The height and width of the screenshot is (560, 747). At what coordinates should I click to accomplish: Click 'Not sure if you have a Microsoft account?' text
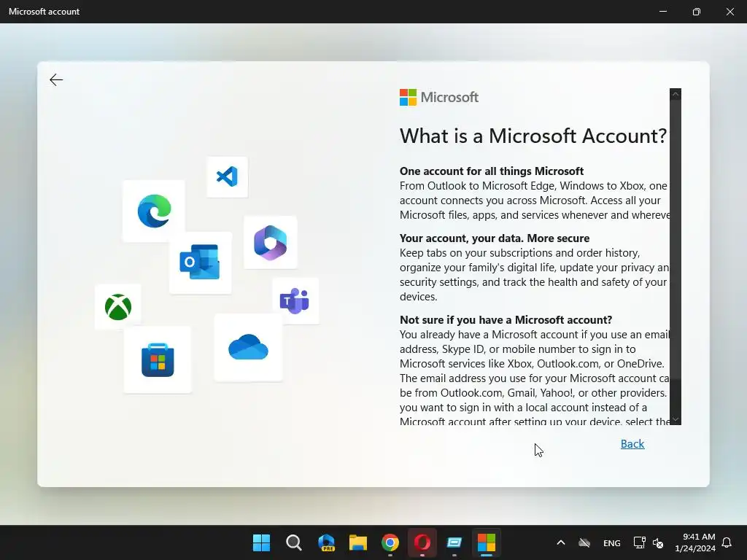click(x=506, y=319)
